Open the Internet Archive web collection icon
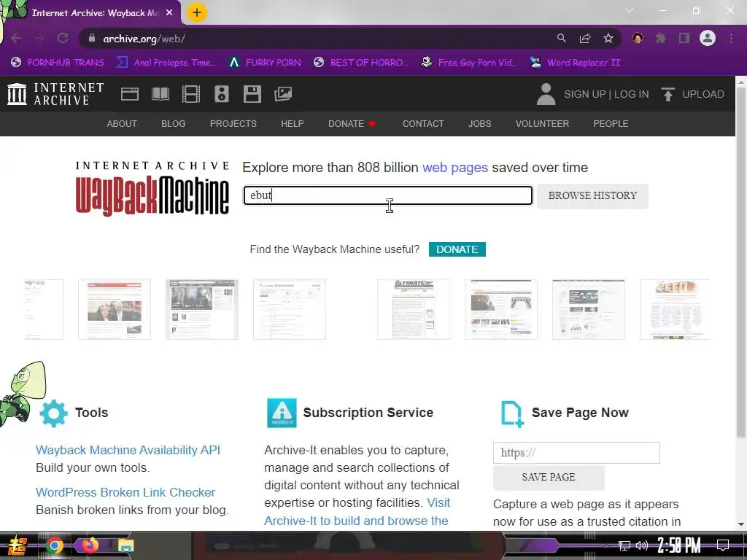Viewport: 747px width, 560px height. [130, 94]
